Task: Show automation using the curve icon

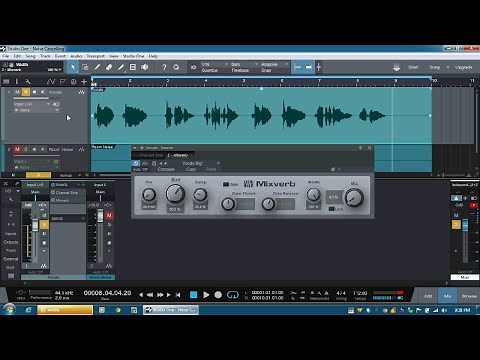Action: coord(51,81)
